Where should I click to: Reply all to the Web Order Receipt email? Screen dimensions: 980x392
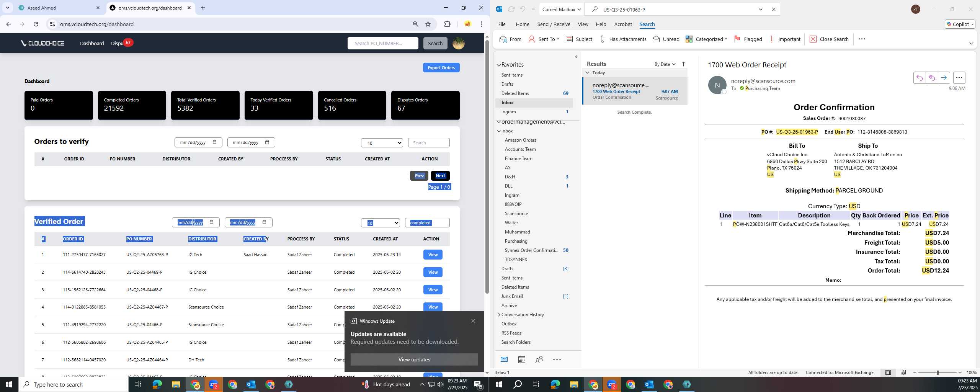click(x=931, y=78)
